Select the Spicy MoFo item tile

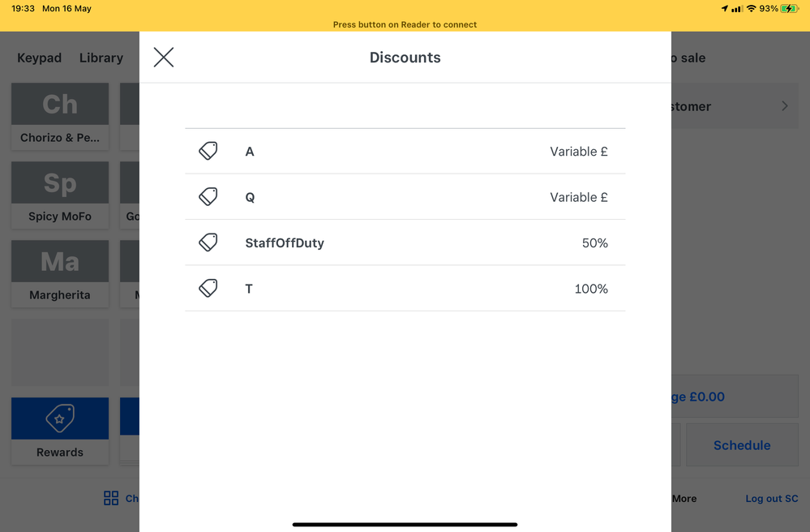[x=60, y=195]
